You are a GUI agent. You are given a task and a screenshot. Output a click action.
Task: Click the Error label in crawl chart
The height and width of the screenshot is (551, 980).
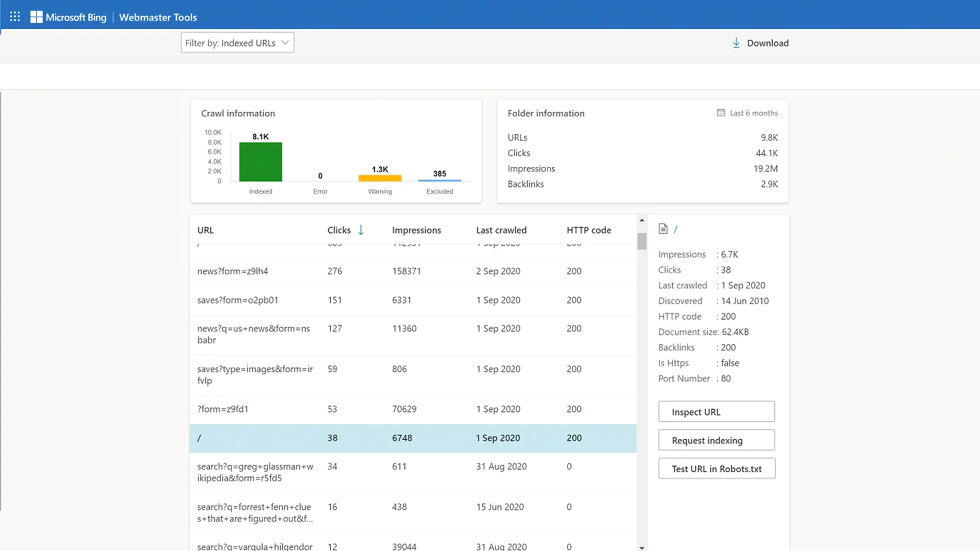coord(320,191)
